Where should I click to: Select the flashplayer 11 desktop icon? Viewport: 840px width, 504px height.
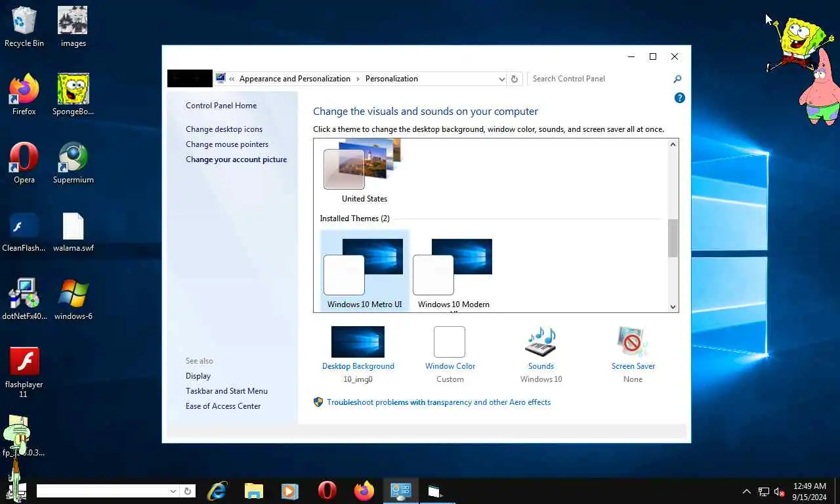click(24, 372)
